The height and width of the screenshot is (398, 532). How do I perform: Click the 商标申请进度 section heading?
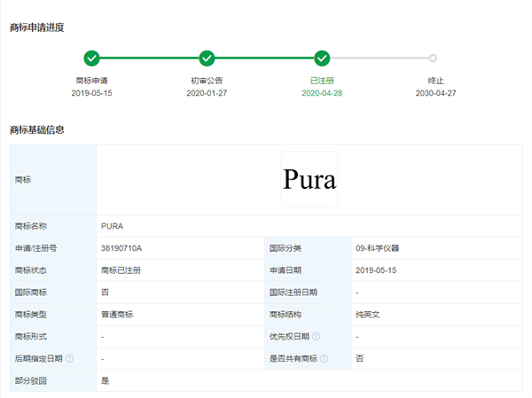pyautogui.click(x=36, y=27)
